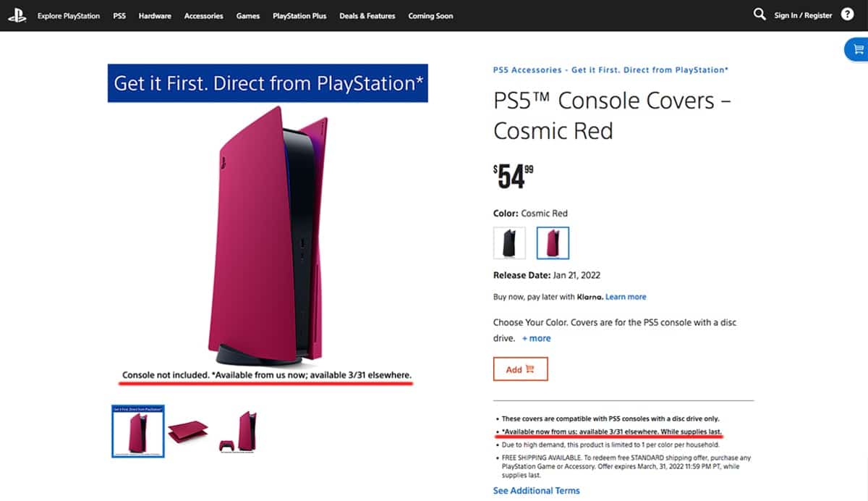Open the search magnifier icon
868x501 pixels.
(759, 14)
